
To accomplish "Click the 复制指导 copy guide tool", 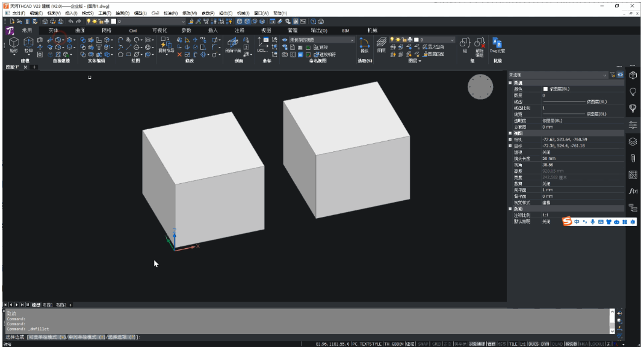I will pyautogui.click(x=166, y=45).
